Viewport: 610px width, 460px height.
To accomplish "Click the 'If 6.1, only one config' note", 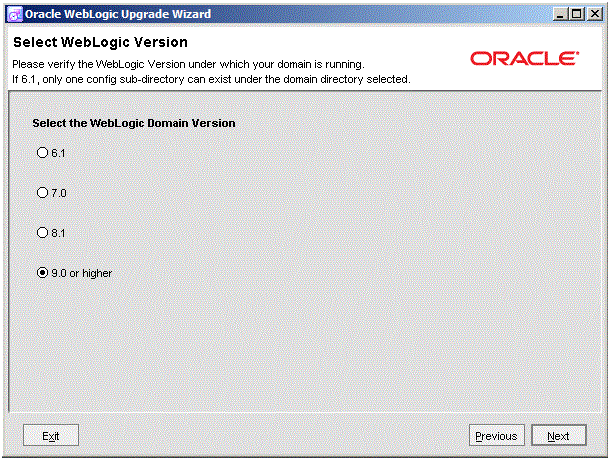I will pos(211,79).
